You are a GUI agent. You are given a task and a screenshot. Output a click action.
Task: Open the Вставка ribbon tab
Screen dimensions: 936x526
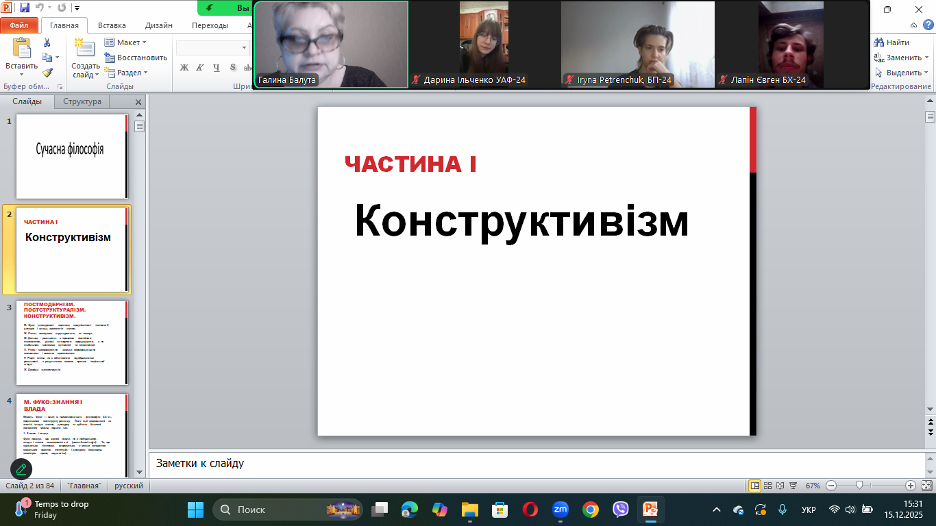tap(112, 25)
